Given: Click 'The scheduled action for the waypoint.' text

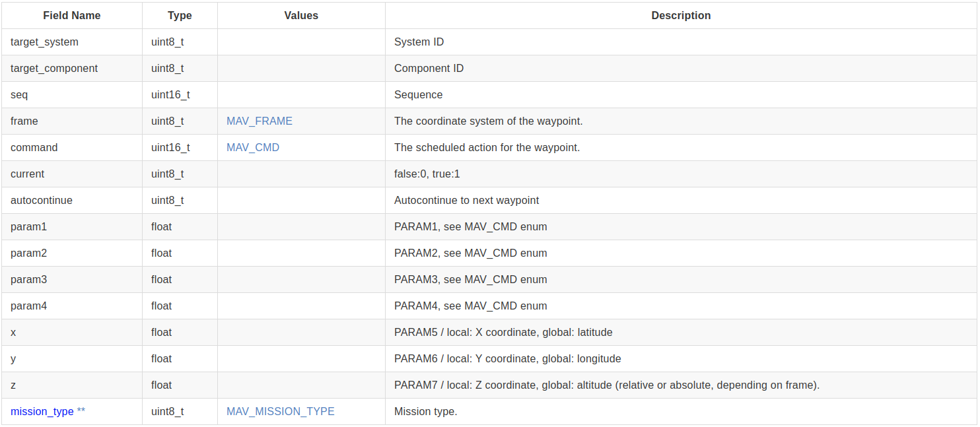Looking at the screenshot, I should [x=487, y=147].
